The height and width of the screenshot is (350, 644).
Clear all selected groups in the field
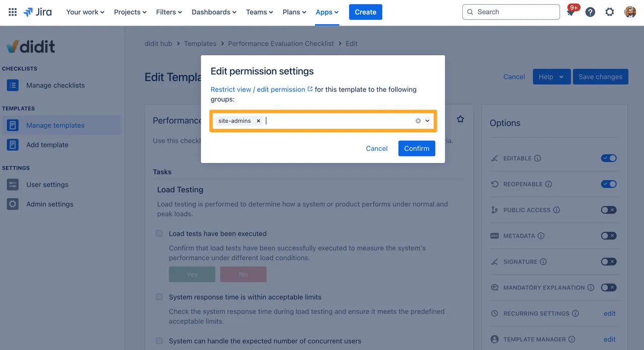tap(418, 121)
